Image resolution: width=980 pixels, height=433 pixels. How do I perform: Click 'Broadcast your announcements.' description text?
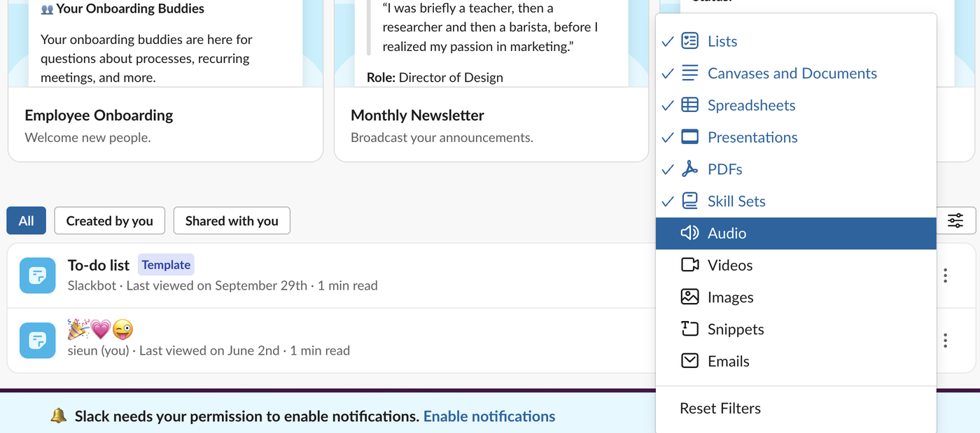click(x=442, y=138)
